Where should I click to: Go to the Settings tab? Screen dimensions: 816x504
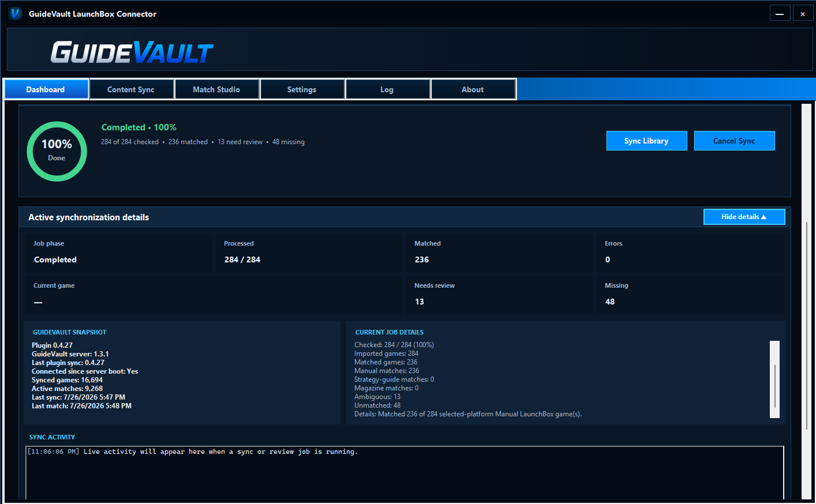(302, 89)
